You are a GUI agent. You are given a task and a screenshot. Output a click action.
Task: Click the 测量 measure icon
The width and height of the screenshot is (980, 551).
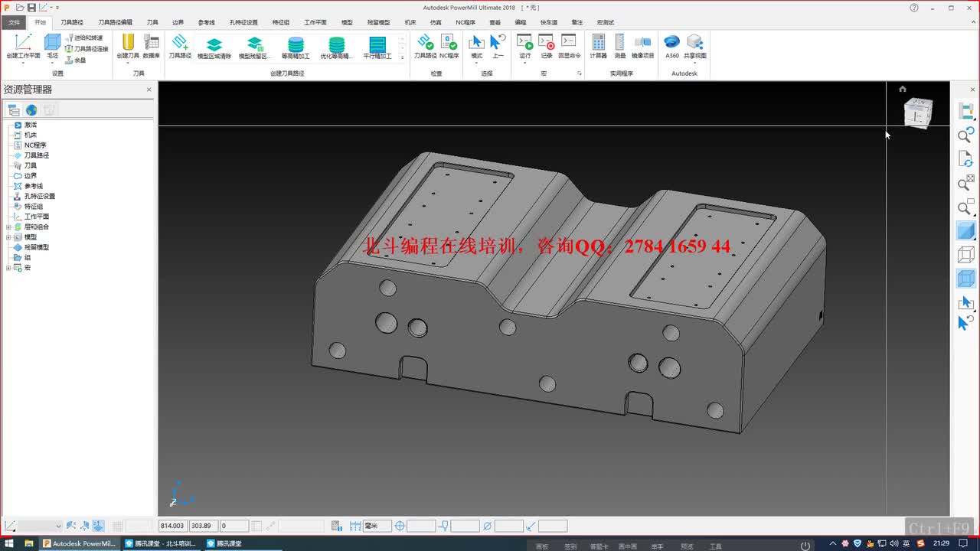pyautogui.click(x=619, y=43)
